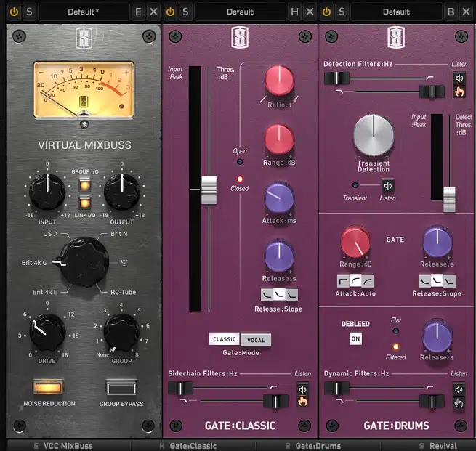Click the VU meter calibration screw
Image resolution: width=476 pixels, height=451 pixels.
coord(84,124)
